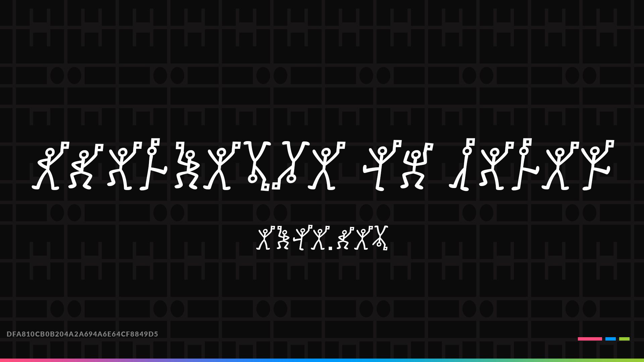Screen dimensions: 644x362
Task: Click the first dancing figure icon
Action: (50, 166)
